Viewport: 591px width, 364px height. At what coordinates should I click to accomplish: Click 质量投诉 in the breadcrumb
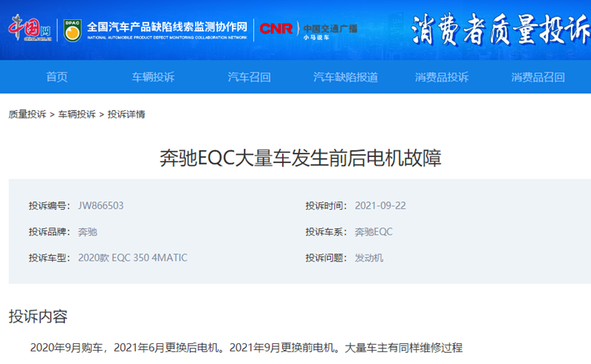coord(27,114)
